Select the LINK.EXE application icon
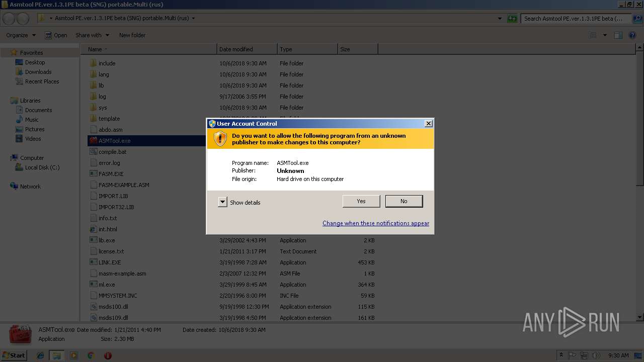Image resolution: width=644 pixels, height=362 pixels. [x=93, y=262]
